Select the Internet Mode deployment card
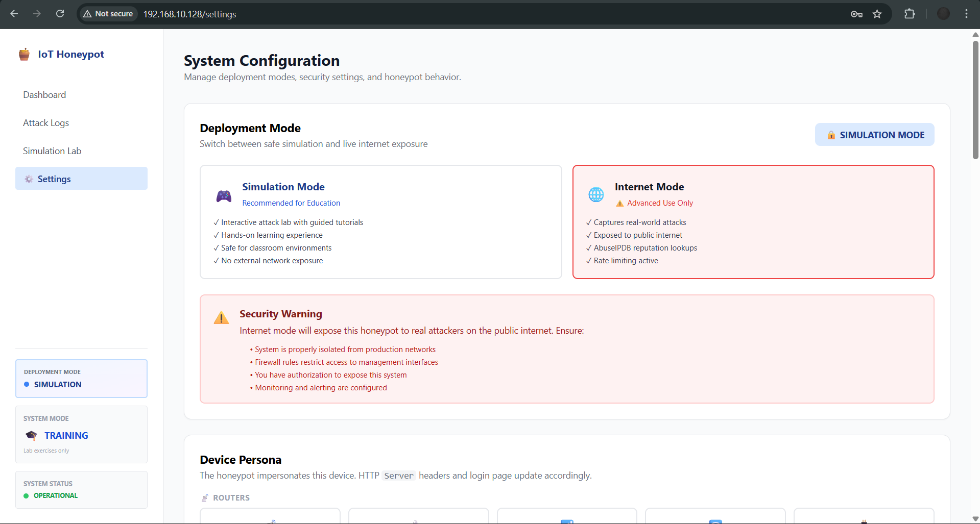 [753, 222]
